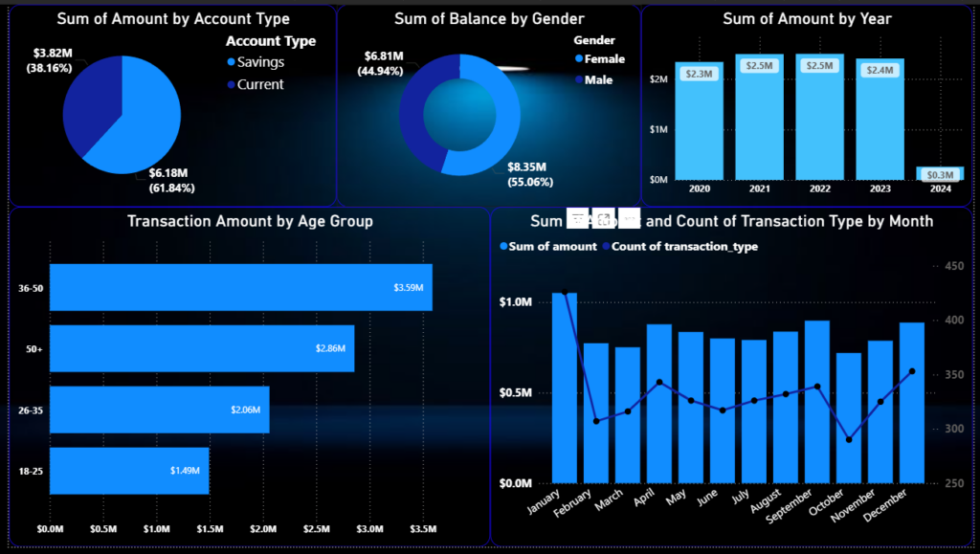Click the December bar in the monthly chart
This screenshot has width=980, height=554.
(912, 403)
